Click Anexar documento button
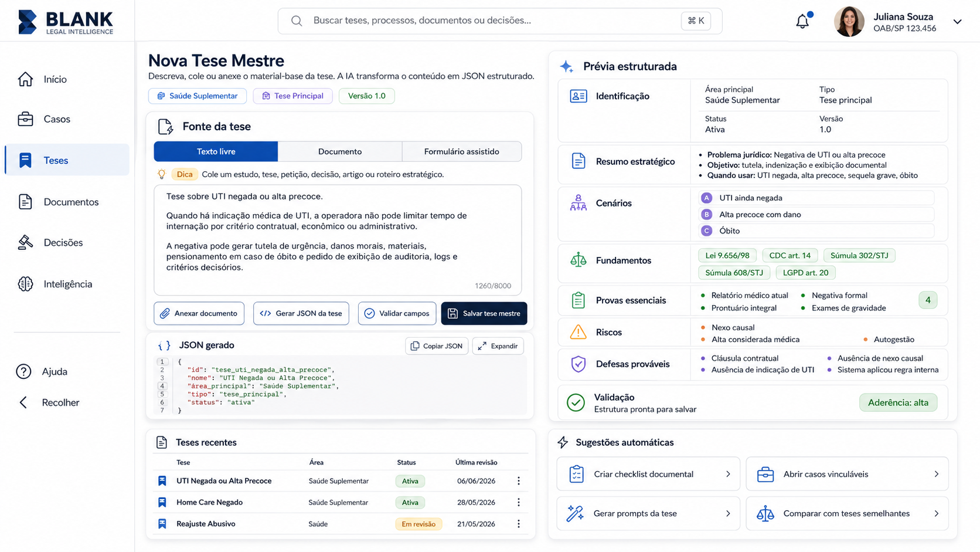The height and width of the screenshot is (552, 980). point(199,313)
